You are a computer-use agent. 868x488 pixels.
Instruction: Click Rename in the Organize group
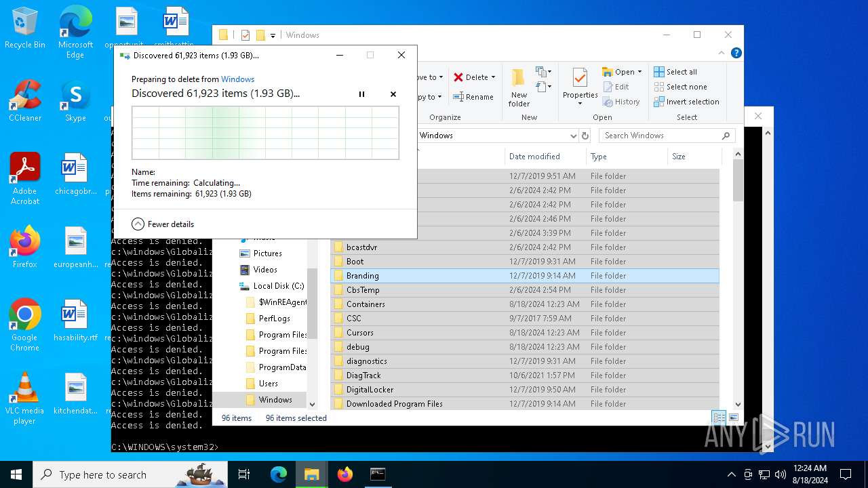click(x=473, y=97)
